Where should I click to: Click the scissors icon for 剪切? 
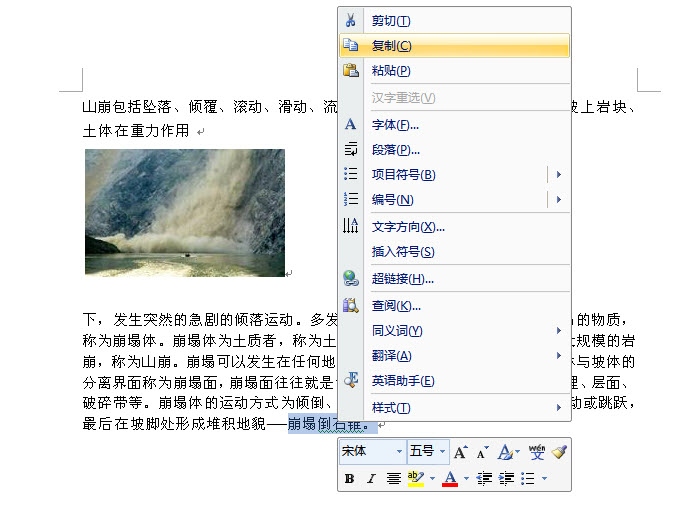(x=351, y=20)
